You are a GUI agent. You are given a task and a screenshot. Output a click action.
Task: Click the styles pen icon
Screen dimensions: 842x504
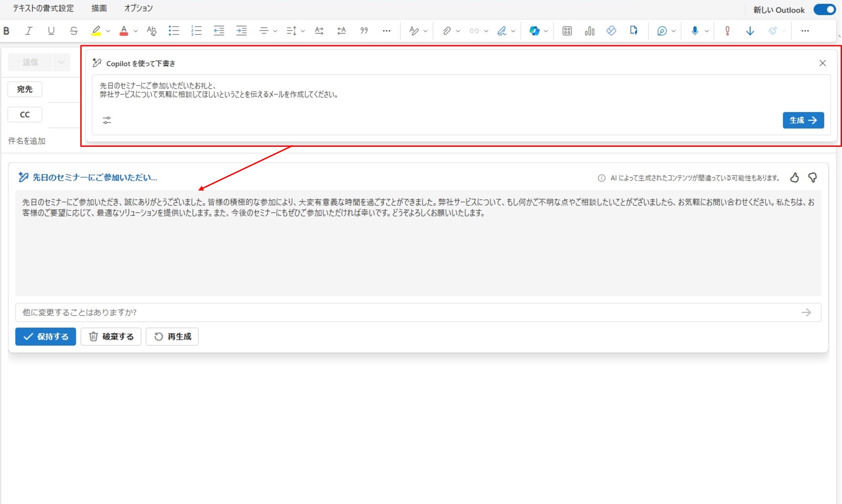click(x=414, y=31)
